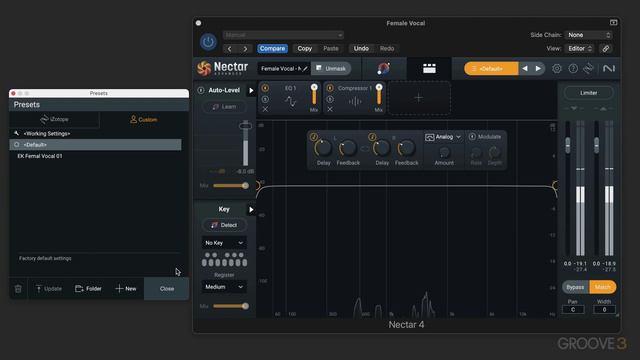Click the Unmask button
This screenshot has width=640, height=360.
(331, 69)
